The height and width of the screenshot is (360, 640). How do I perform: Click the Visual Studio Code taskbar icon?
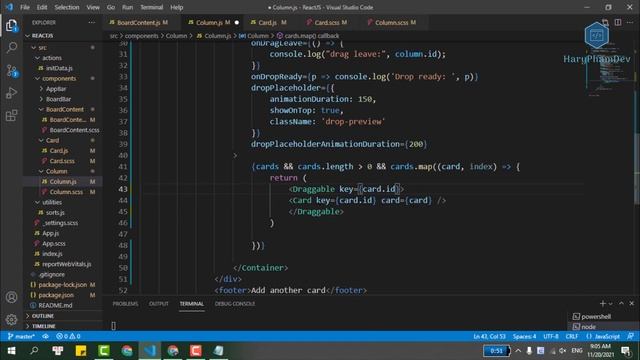(150, 351)
